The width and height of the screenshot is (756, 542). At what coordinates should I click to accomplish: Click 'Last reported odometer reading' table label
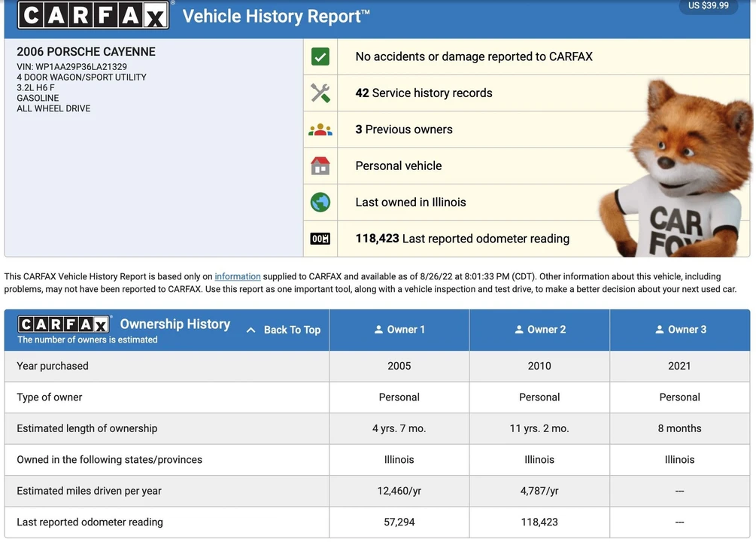tap(90, 522)
